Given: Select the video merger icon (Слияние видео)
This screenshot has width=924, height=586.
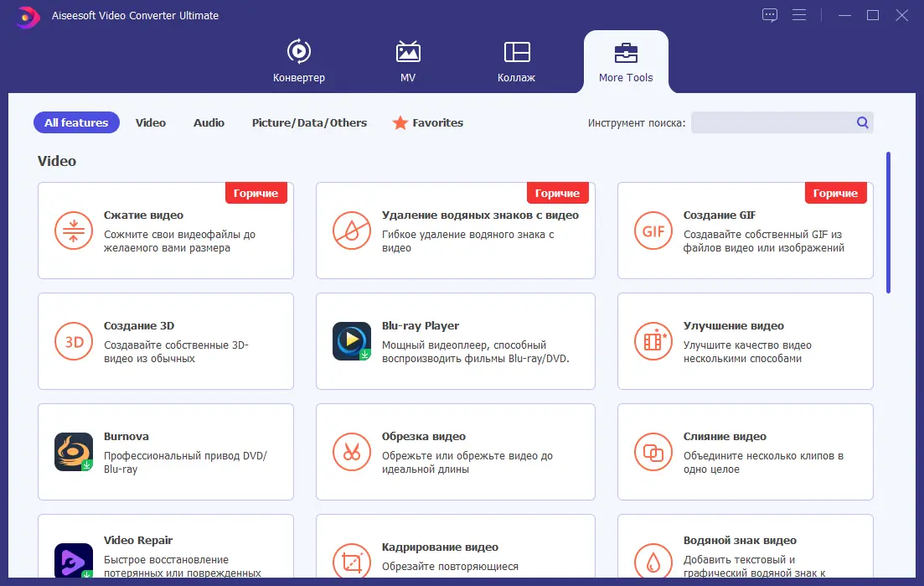Looking at the screenshot, I should (653, 452).
